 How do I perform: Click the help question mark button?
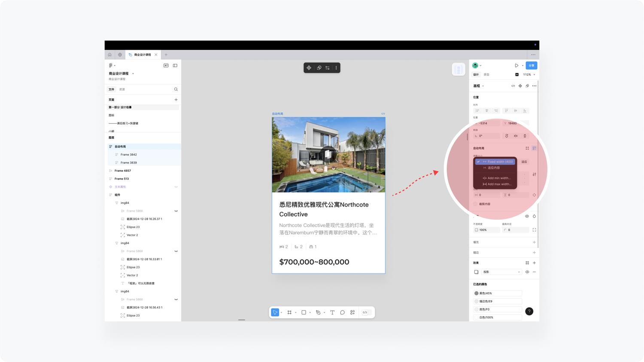529,311
